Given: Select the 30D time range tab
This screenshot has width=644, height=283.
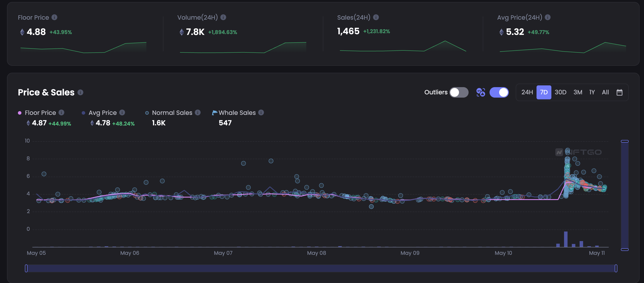Looking at the screenshot, I should coord(561,92).
